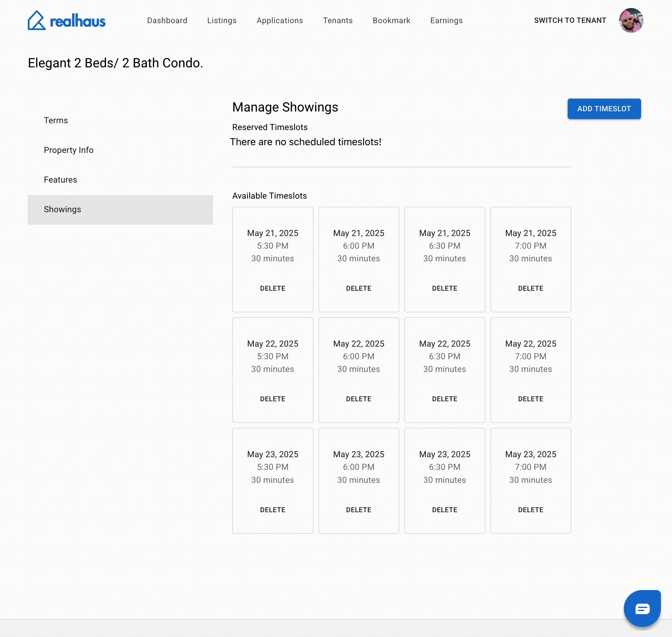Open Applications in top navigation

pos(279,20)
